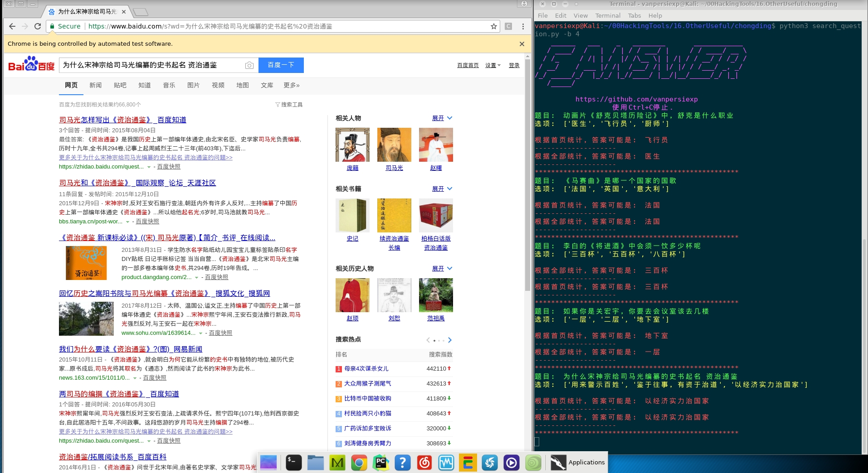Open dropdown arrow next to news.163.com URL
Viewport: 868px width, 473px height.
(x=135, y=378)
